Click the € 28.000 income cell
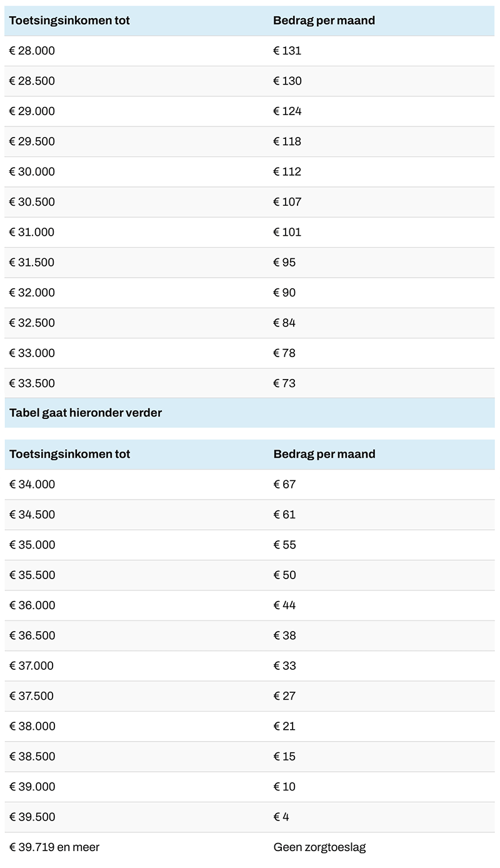500x868 pixels. pyautogui.click(x=32, y=51)
